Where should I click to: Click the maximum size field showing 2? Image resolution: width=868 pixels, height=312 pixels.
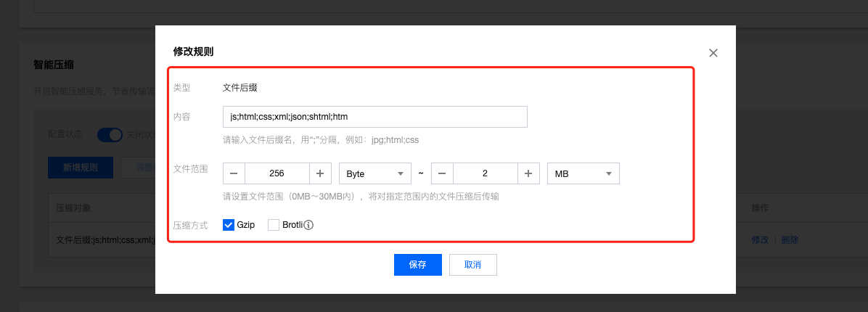click(485, 174)
